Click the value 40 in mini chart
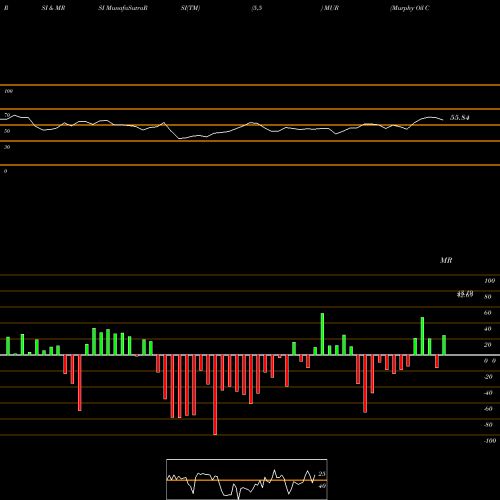This screenshot has height=500, width=500. 322,486
